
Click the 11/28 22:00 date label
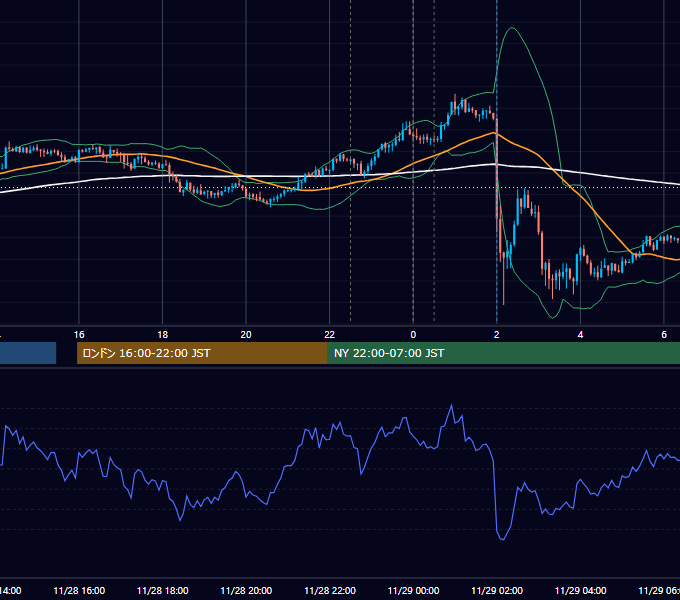[x=330, y=590]
